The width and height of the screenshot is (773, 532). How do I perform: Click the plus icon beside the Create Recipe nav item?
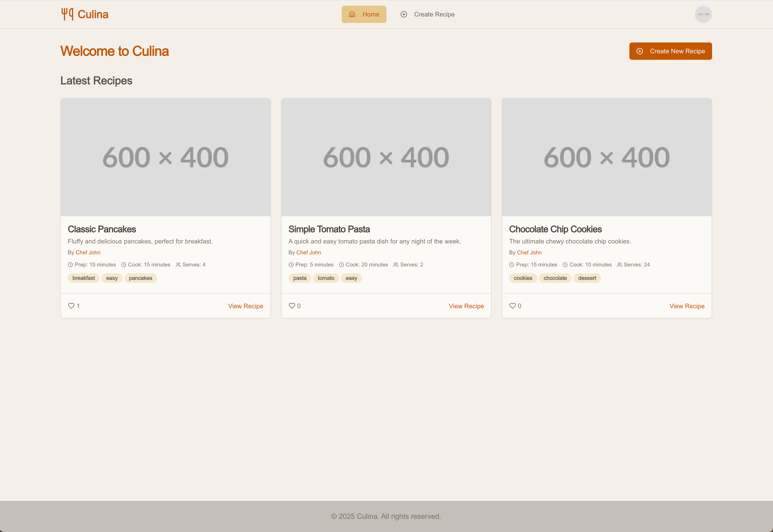[404, 14]
